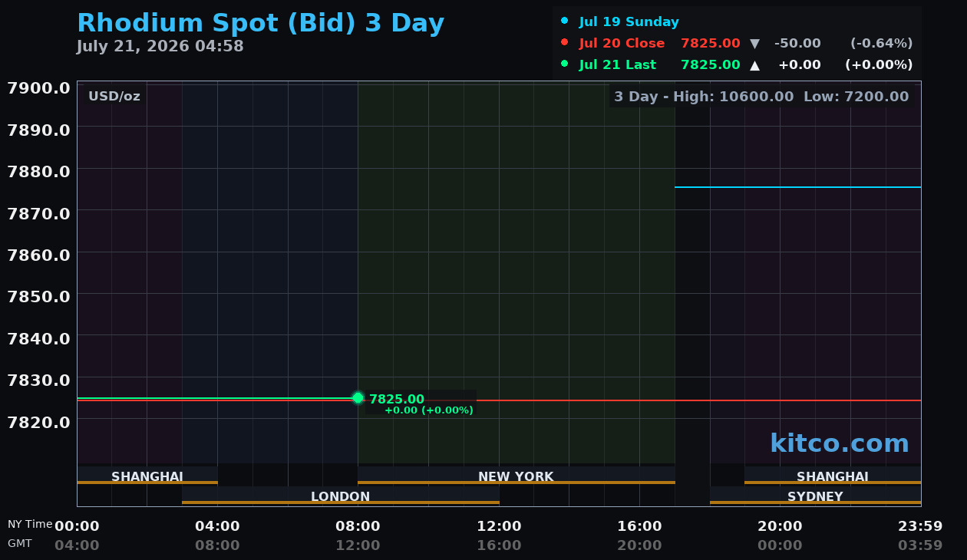Click the July 21, 2026 04:58 timestamp
The height and width of the screenshot is (560, 967).
coord(160,46)
